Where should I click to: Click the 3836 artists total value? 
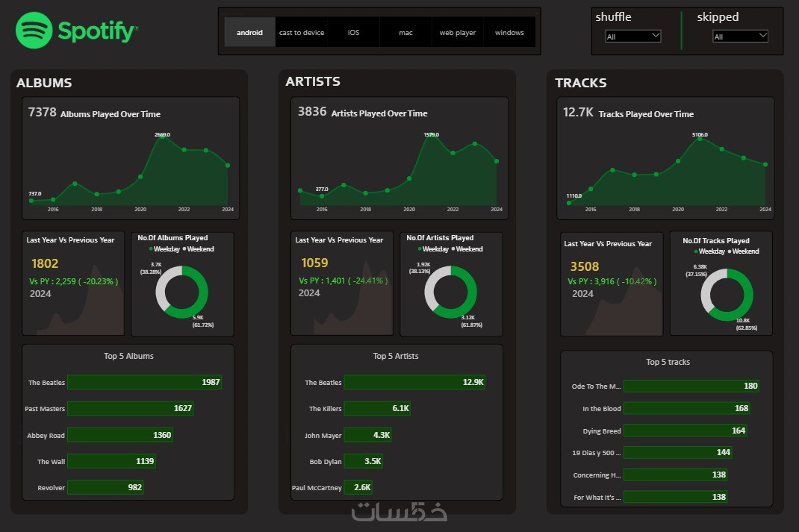312,111
